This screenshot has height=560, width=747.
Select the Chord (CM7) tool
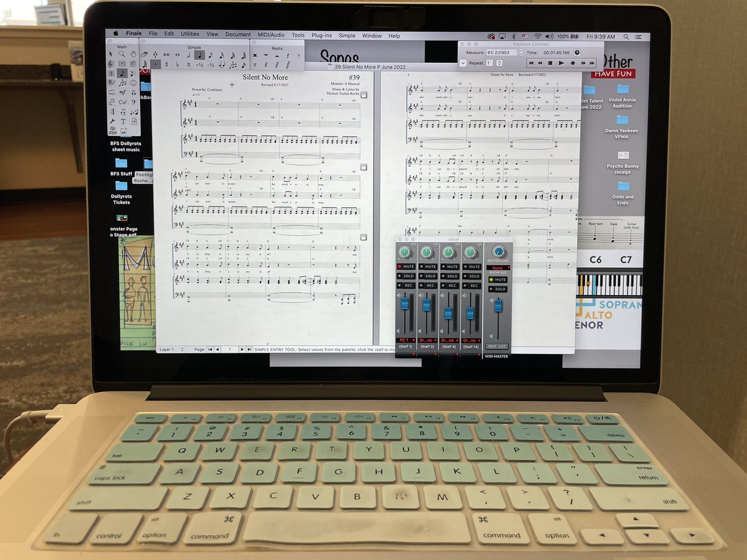(x=122, y=102)
